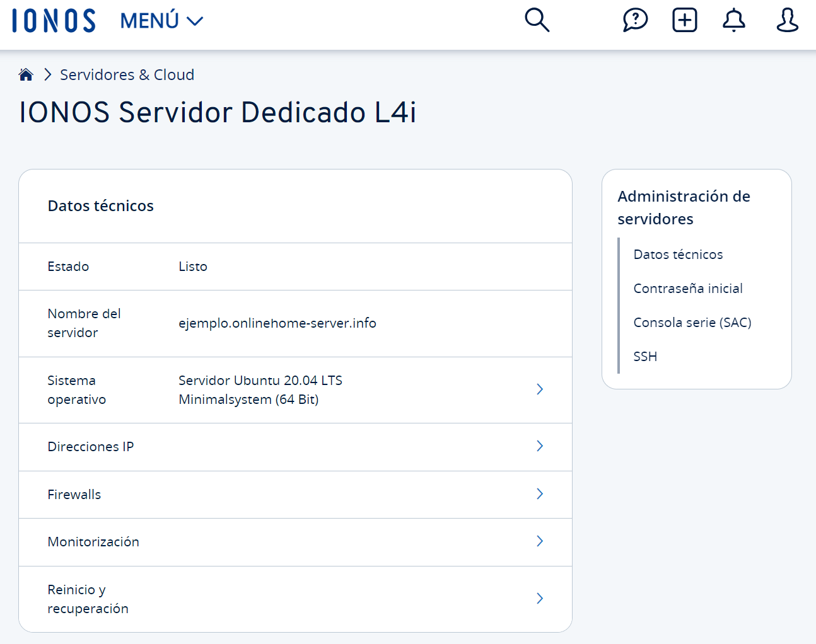Go to the home breadcrumb icon
The width and height of the screenshot is (816, 644).
coord(26,75)
